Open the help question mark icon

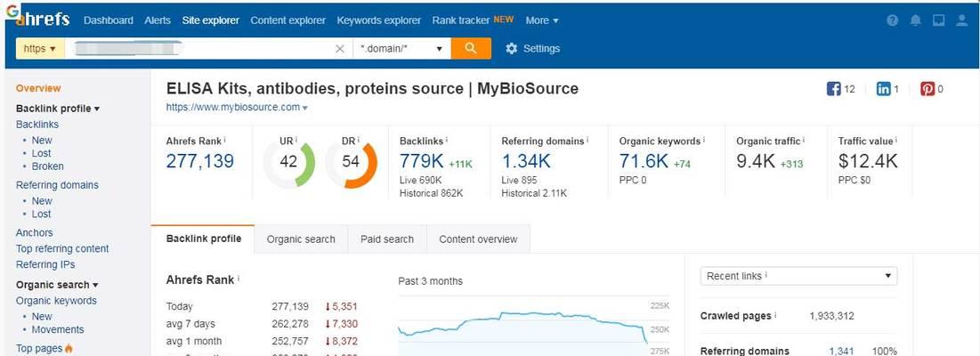click(893, 20)
